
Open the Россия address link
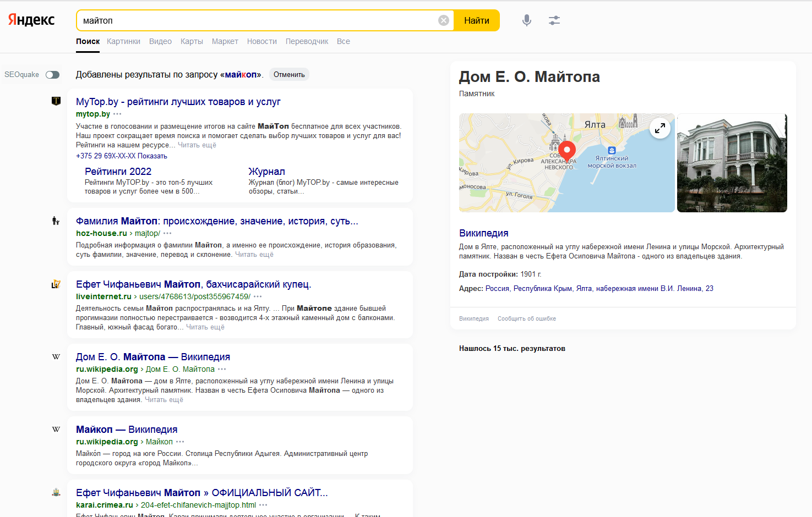(x=498, y=288)
